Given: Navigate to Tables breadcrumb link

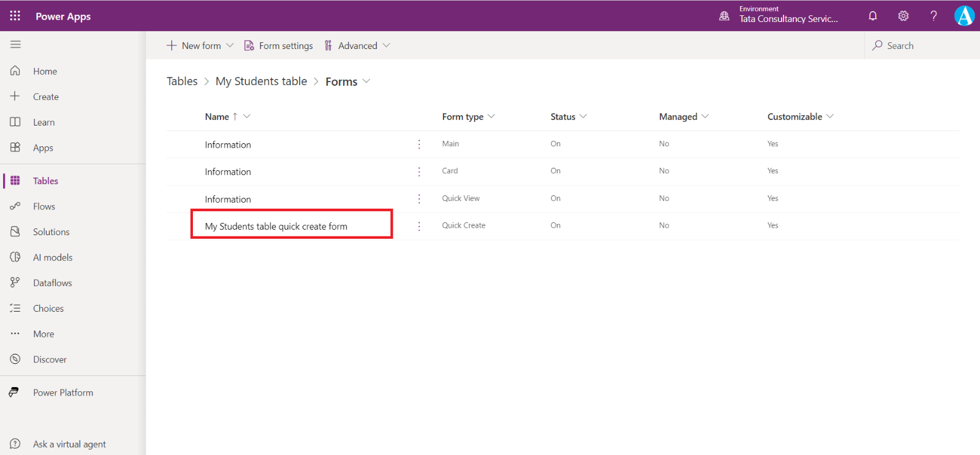Looking at the screenshot, I should (x=182, y=81).
